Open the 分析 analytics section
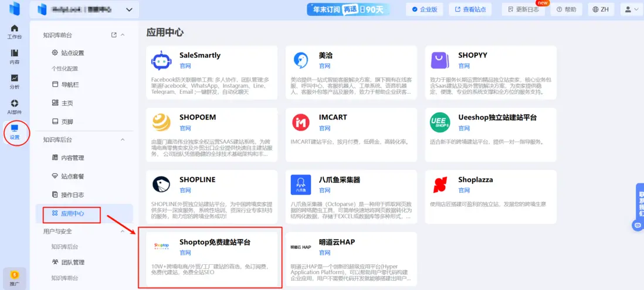 click(15, 82)
